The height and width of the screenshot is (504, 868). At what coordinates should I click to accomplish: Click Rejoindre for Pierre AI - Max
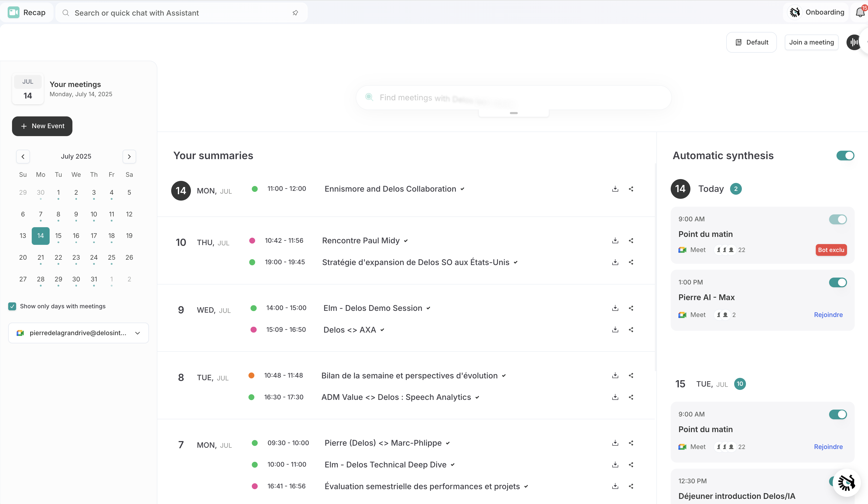point(828,315)
